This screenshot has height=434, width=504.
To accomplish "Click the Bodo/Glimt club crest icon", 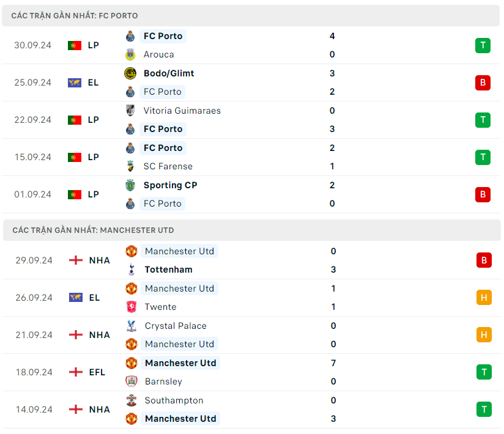I will (x=130, y=73).
